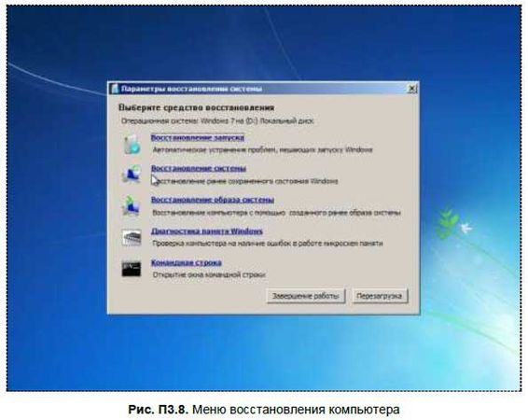Open the Командная строка link
The image size is (528, 420).
pos(187,262)
